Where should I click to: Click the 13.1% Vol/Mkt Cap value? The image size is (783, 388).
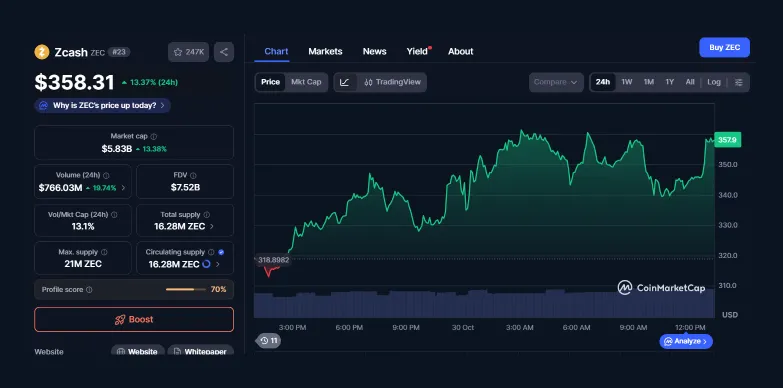[x=83, y=226]
